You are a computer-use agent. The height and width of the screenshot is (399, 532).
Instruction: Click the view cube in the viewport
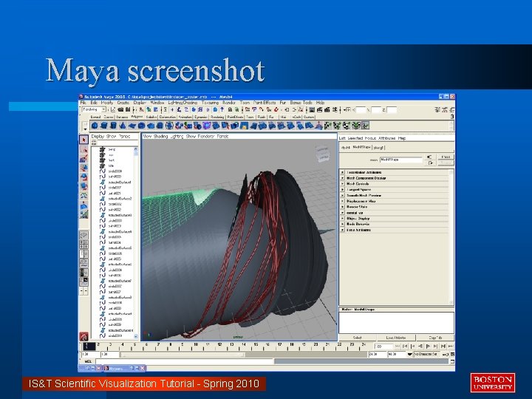(322, 154)
